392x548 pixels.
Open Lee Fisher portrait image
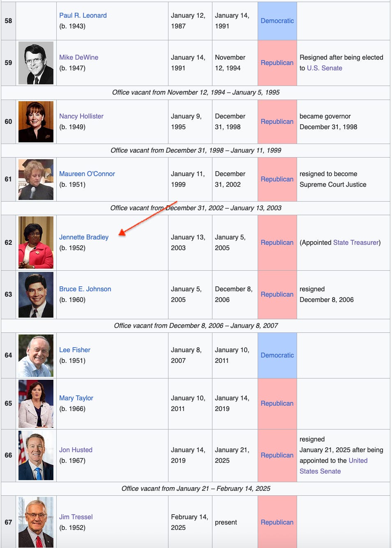coord(36,355)
